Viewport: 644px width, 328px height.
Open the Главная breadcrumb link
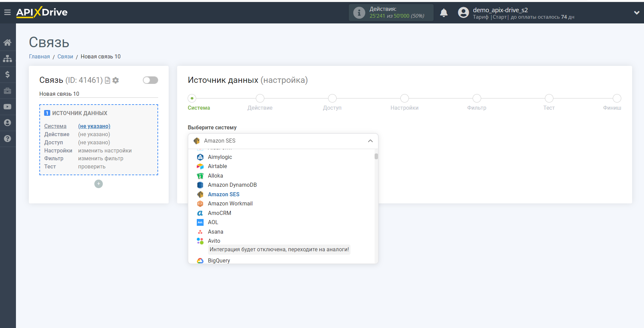click(39, 57)
